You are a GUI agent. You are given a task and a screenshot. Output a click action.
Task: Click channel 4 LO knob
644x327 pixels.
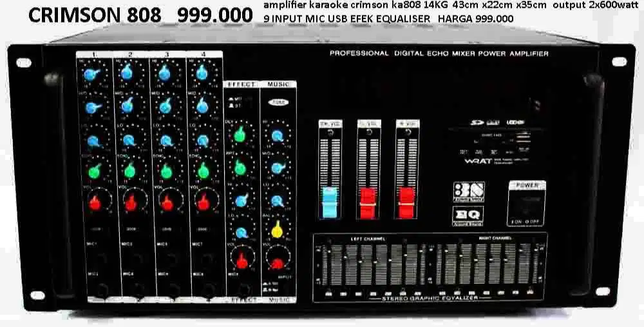click(x=202, y=140)
